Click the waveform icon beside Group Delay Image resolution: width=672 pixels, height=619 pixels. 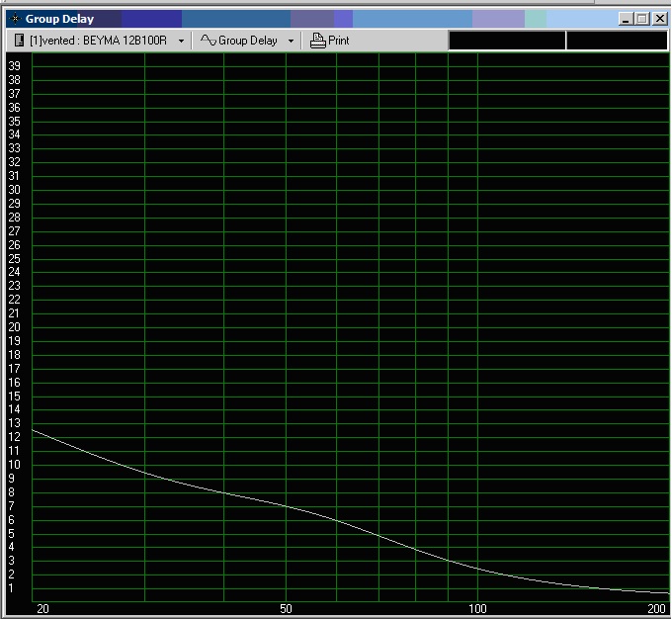coord(208,41)
